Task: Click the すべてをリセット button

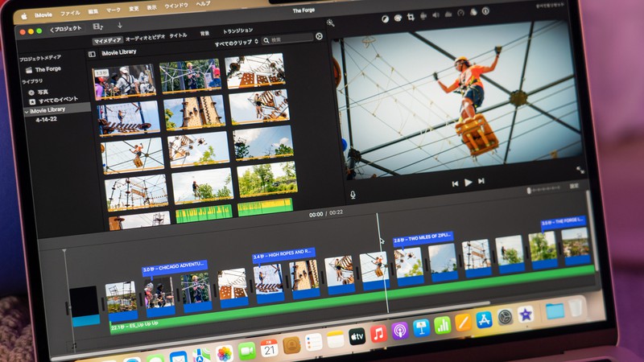Action: coord(551,6)
